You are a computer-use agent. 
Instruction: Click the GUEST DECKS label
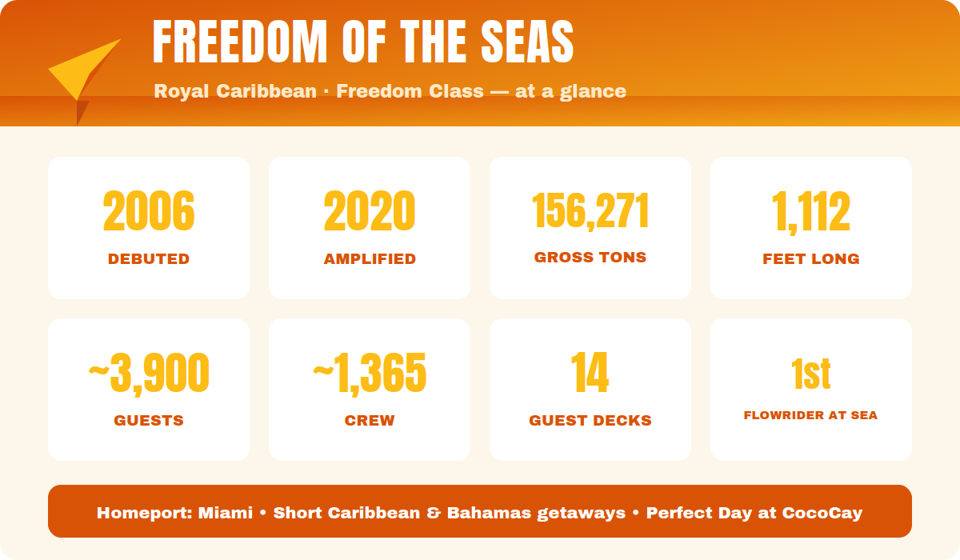click(590, 421)
